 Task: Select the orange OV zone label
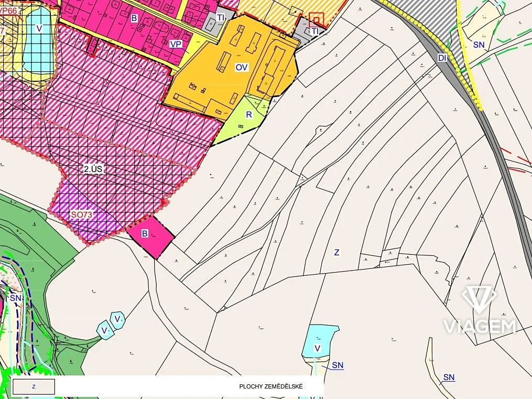[242, 68]
